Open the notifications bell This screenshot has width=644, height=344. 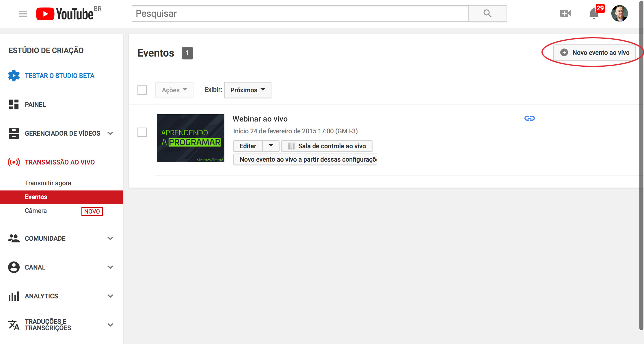pyautogui.click(x=594, y=14)
